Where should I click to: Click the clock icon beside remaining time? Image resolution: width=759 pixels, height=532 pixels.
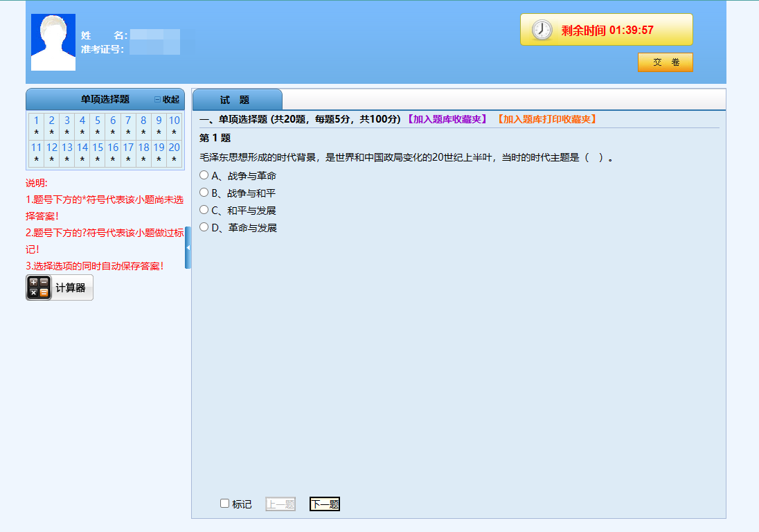(542, 30)
